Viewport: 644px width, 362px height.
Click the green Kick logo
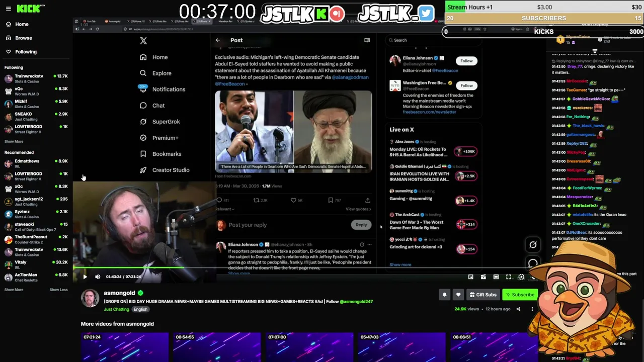(x=28, y=9)
